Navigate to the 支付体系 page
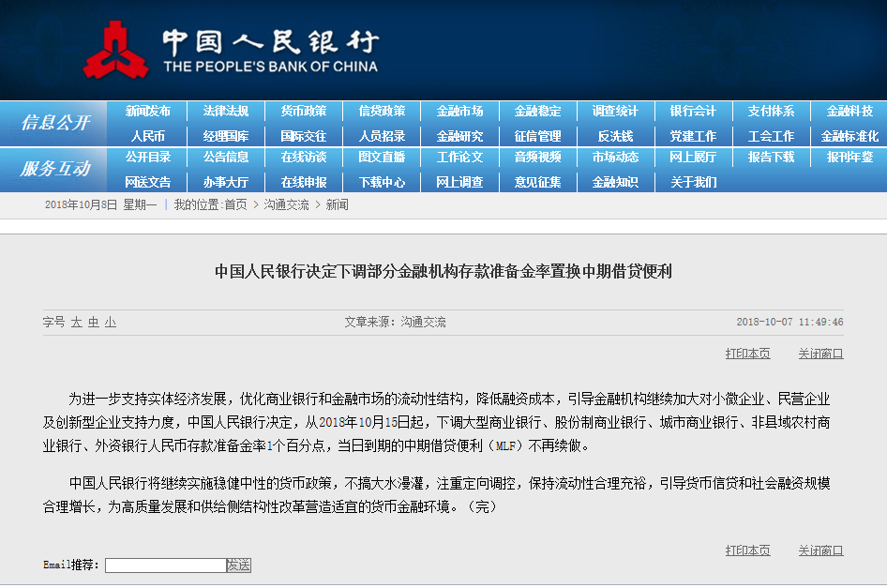The width and height of the screenshot is (887, 588). tap(771, 111)
